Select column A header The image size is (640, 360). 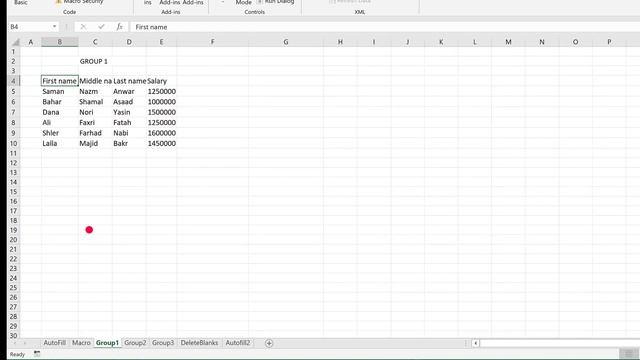click(31, 42)
